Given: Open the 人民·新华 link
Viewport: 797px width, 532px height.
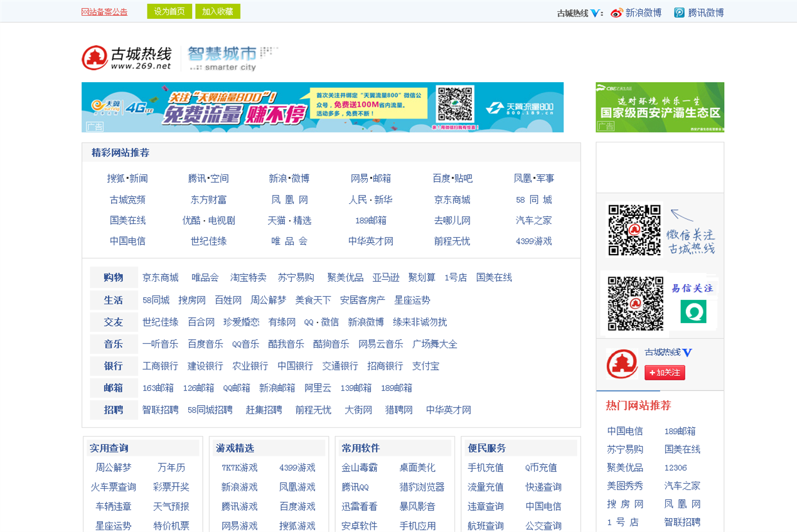Looking at the screenshot, I should 371,200.
